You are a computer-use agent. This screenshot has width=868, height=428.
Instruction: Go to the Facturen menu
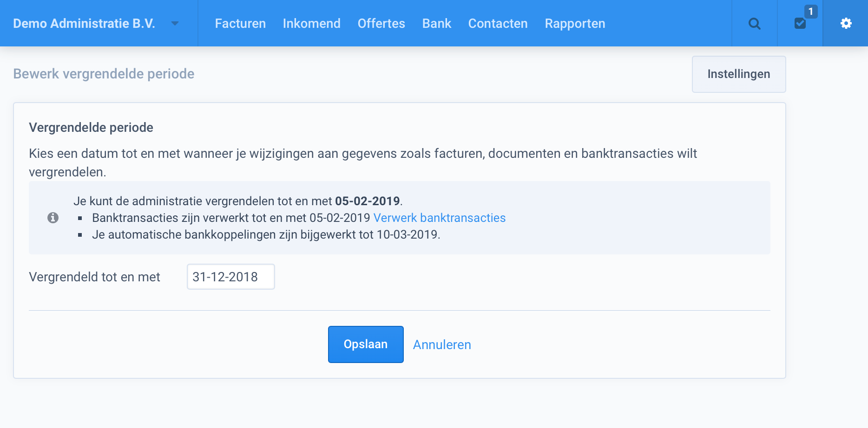point(240,23)
